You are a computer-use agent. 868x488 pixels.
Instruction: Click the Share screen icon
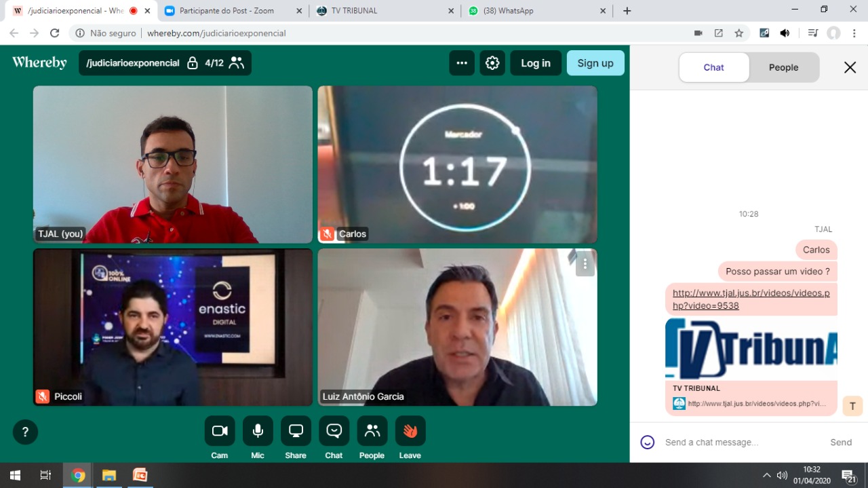(296, 431)
